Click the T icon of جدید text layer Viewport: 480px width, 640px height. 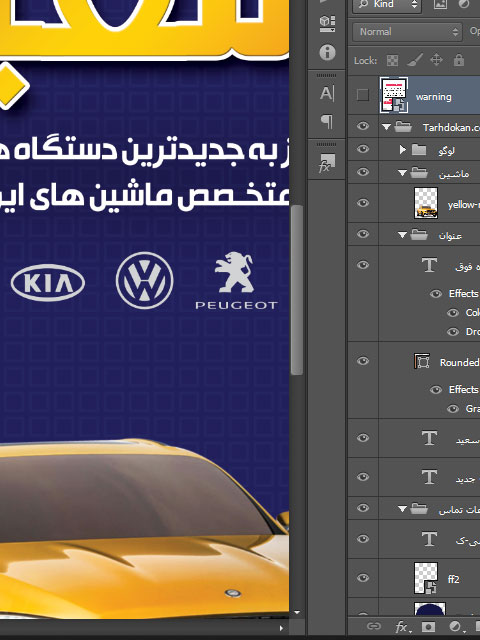(x=429, y=477)
